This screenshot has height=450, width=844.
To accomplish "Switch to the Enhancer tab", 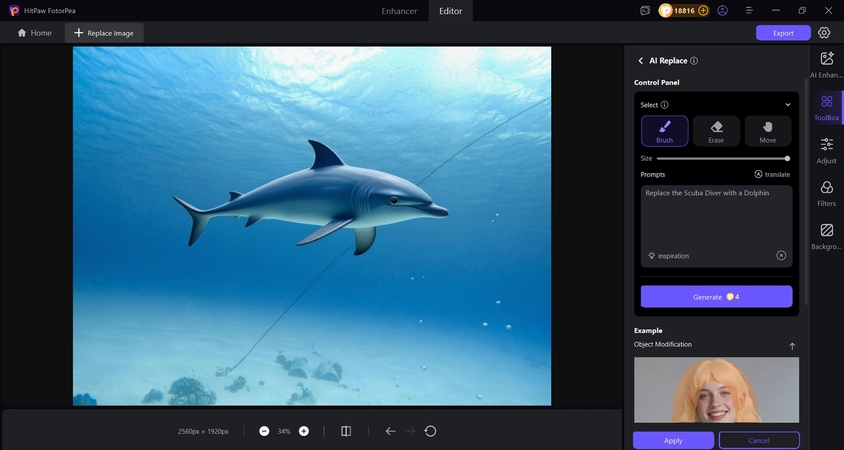I will pos(399,10).
